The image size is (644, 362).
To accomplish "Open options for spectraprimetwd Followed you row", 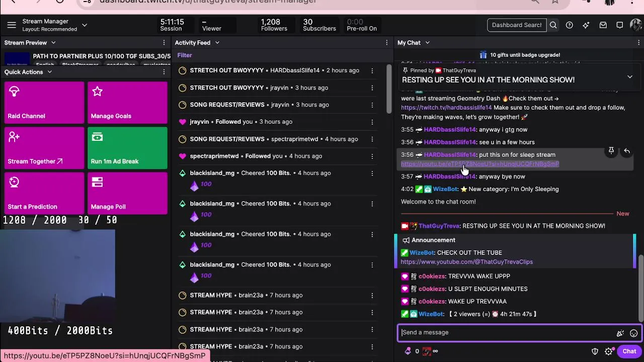I will tap(372, 156).
